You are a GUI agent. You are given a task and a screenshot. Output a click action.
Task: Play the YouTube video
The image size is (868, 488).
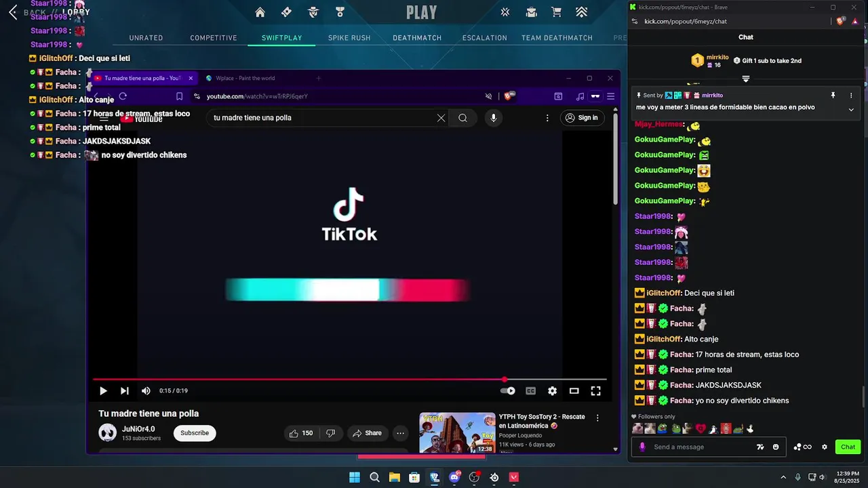103,391
